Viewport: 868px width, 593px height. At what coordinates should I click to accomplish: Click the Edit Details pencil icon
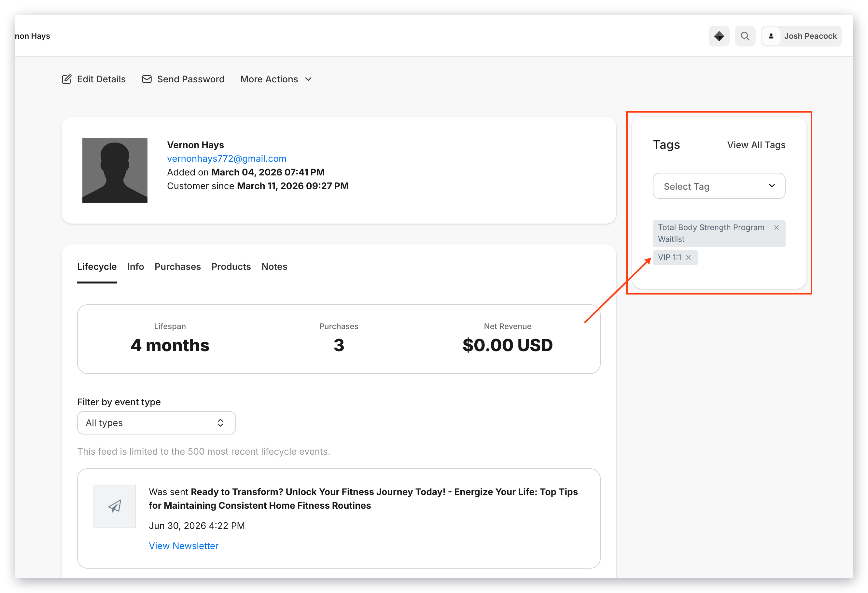[x=66, y=79]
